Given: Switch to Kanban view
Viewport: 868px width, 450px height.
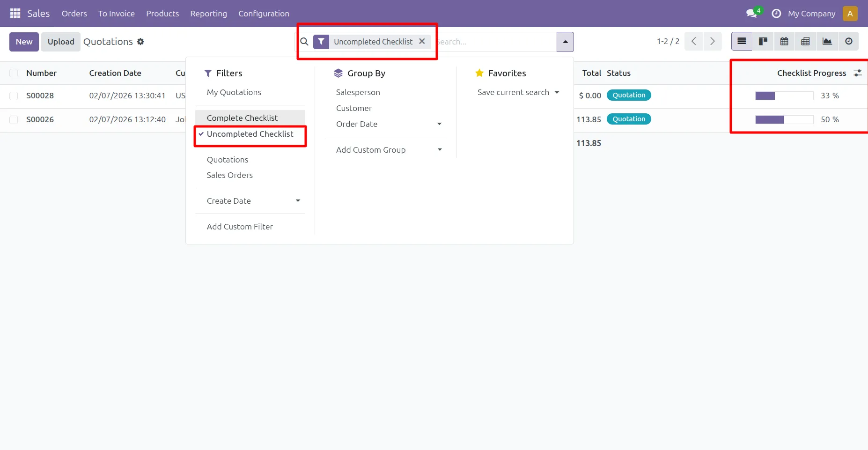Looking at the screenshot, I should click(763, 42).
